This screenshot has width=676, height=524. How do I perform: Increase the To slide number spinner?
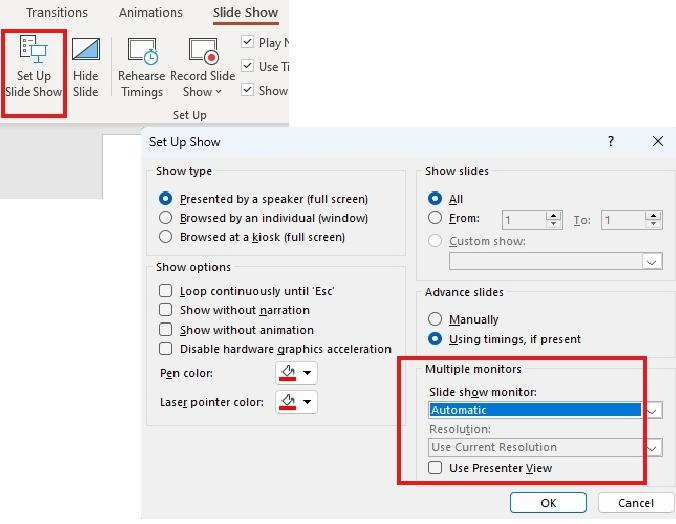654,216
